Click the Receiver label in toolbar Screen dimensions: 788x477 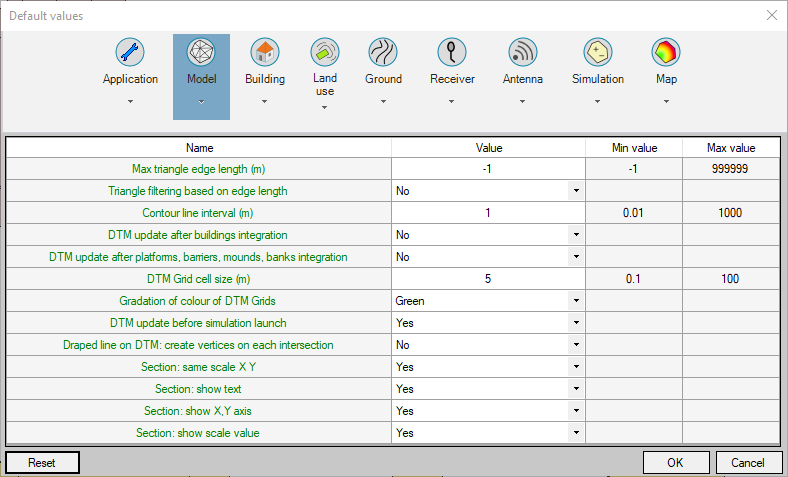pyautogui.click(x=452, y=79)
